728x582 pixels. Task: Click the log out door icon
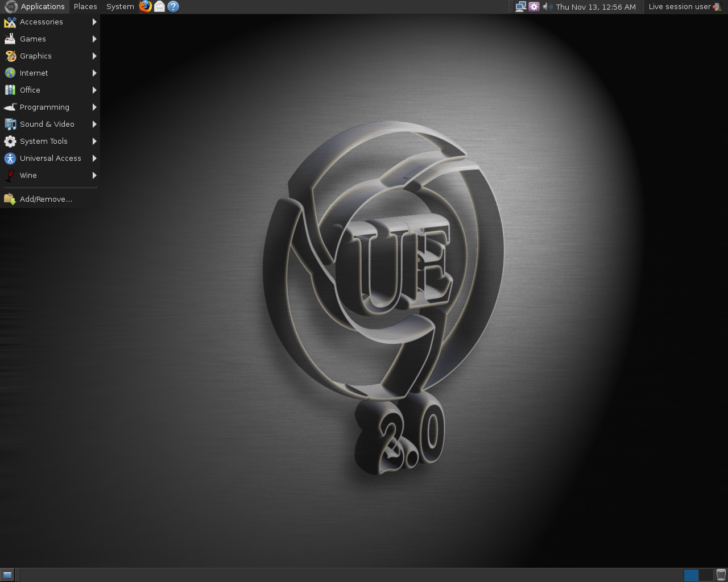coord(717,7)
